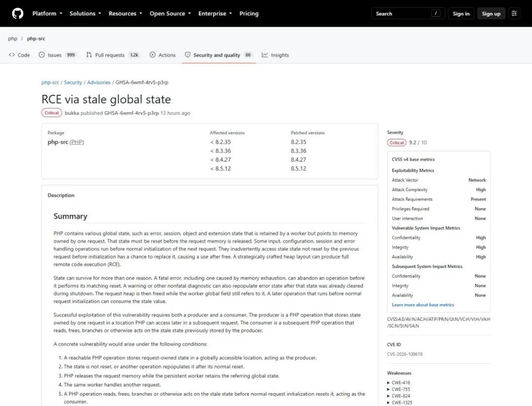Click the Critical badge under Severity

(x=397, y=142)
